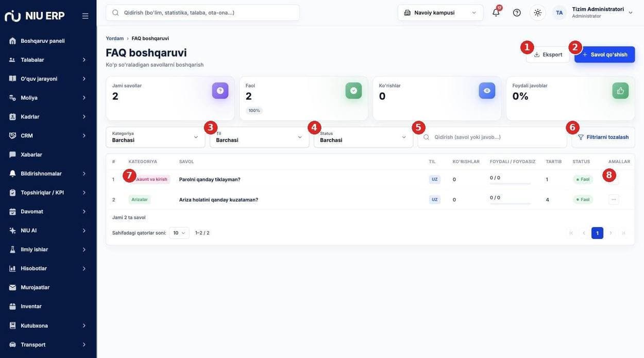Screen dimensions: 644x358
Task: Expand the O'quv jarayoni sidebar section
Action: 48,79
